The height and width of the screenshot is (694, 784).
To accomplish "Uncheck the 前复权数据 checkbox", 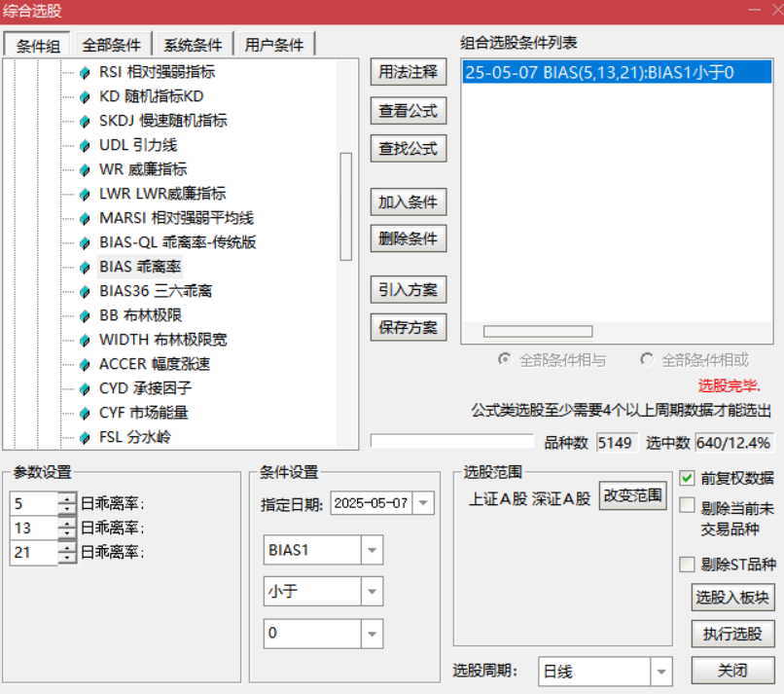I will point(687,478).
